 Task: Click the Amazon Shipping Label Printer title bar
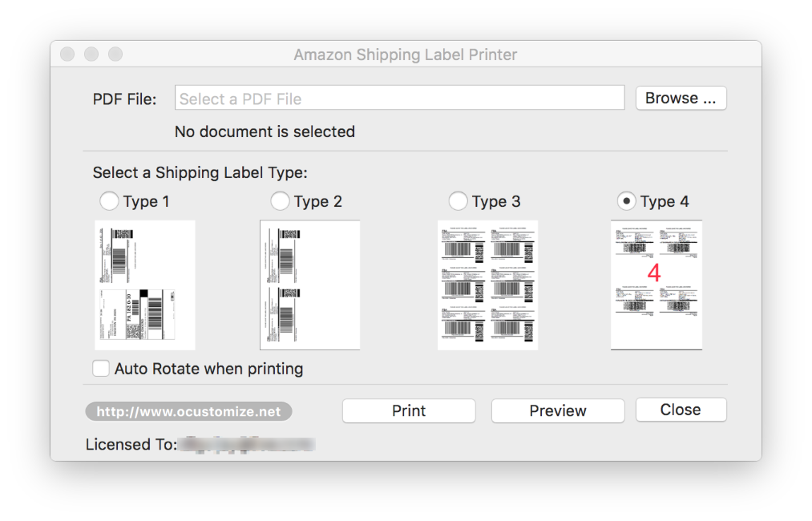(x=405, y=55)
